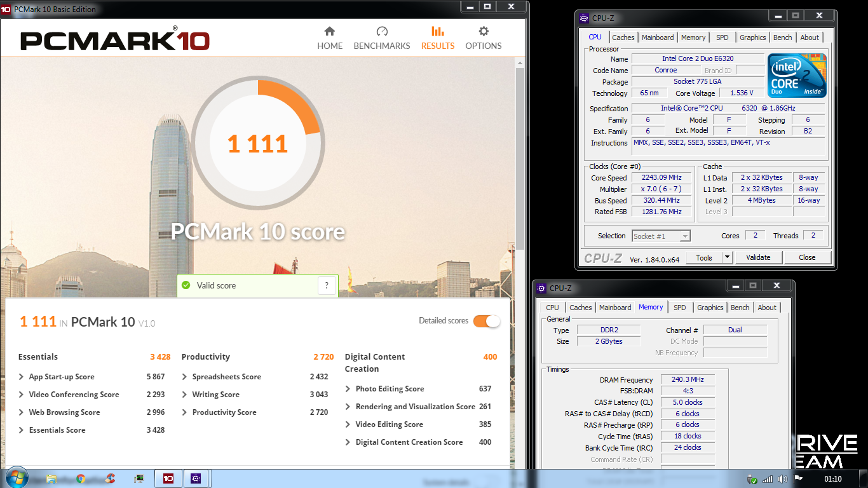868x488 pixels.
Task: Open Caches tab in upper CPU-Z window
Action: click(623, 37)
